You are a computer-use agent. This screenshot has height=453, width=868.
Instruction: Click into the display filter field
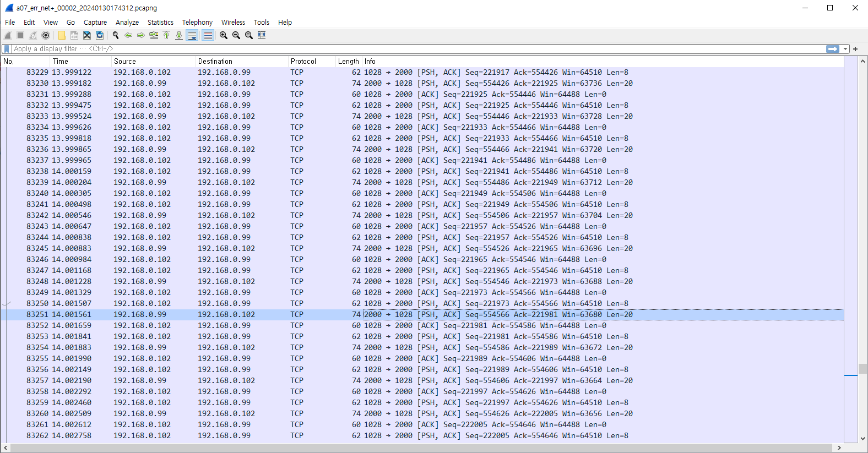click(x=419, y=49)
